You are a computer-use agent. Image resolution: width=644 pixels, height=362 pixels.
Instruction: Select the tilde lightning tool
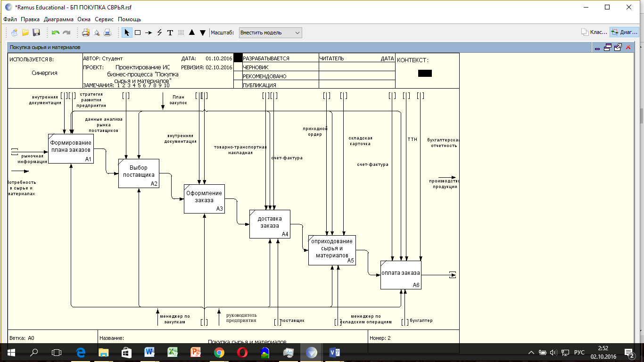click(159, 33)
